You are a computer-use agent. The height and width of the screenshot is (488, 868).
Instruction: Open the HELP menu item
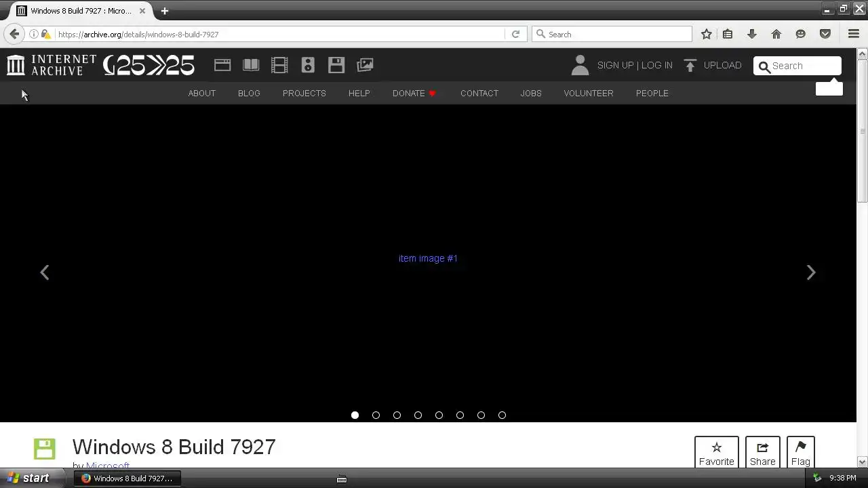359,93
